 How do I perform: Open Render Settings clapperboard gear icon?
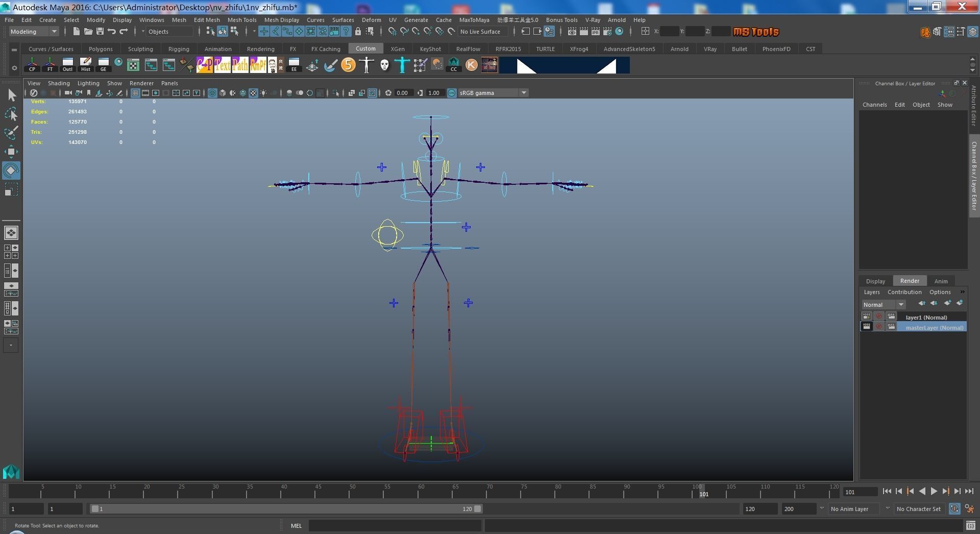click(x=607, y=32)
